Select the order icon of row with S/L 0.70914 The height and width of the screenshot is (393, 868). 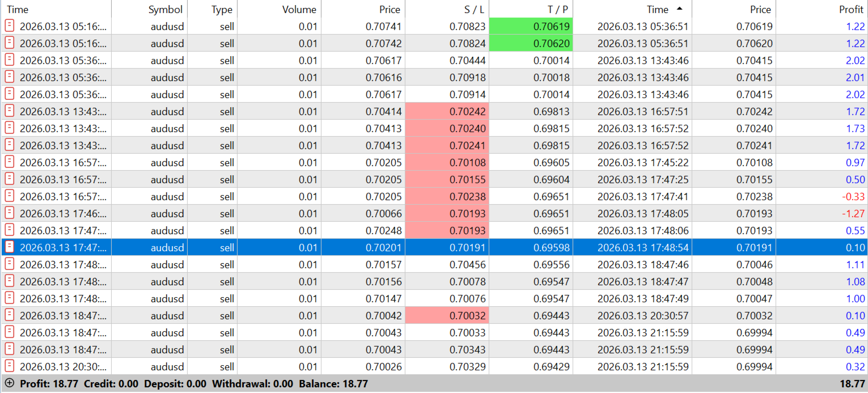coord(10,94)
